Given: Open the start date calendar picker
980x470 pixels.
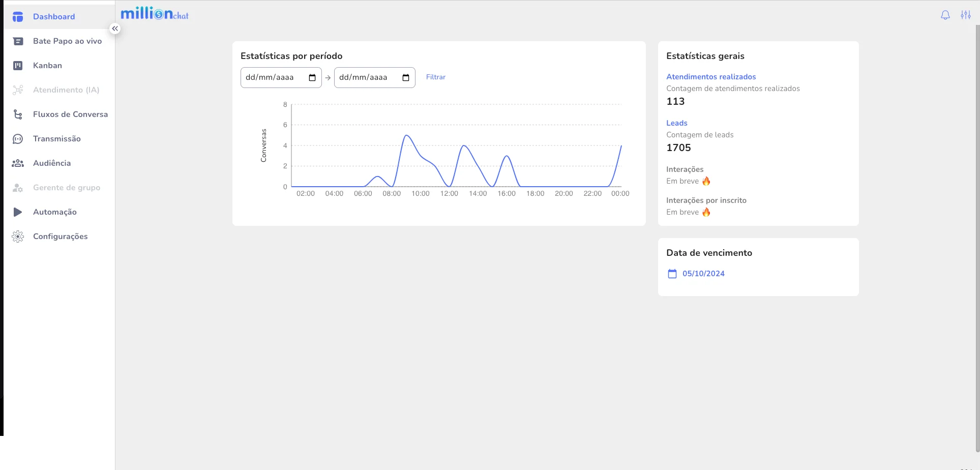Looking at the screenshot, I should coord(312,78).
